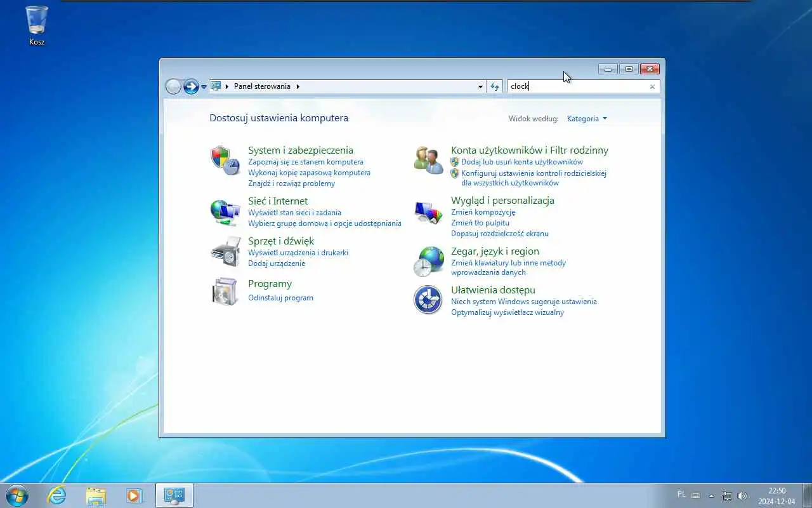Expand arrow before Panel sterowania breadcrumb
This screenshot has width=812, height=508.
click(227, 86)
